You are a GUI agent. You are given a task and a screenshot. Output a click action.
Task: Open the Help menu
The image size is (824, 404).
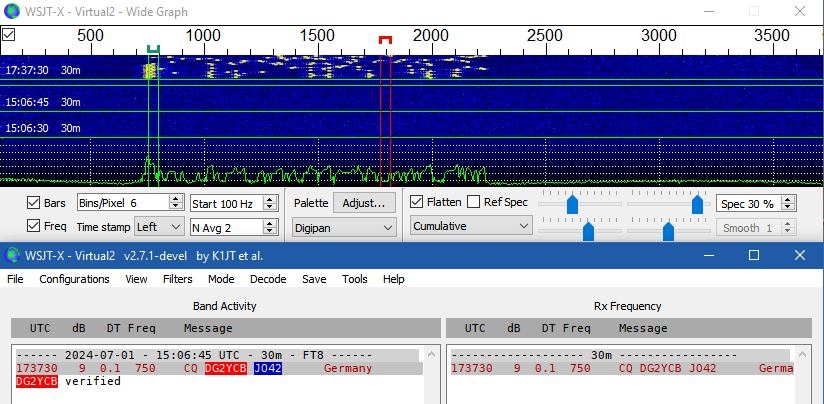[394, 279]
